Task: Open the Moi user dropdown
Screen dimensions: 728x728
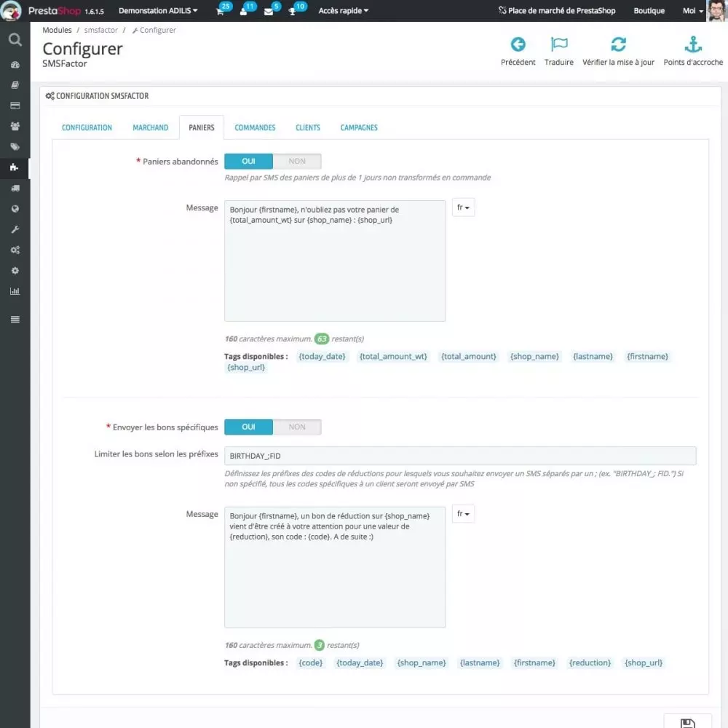Action: [x=693, y=11]
